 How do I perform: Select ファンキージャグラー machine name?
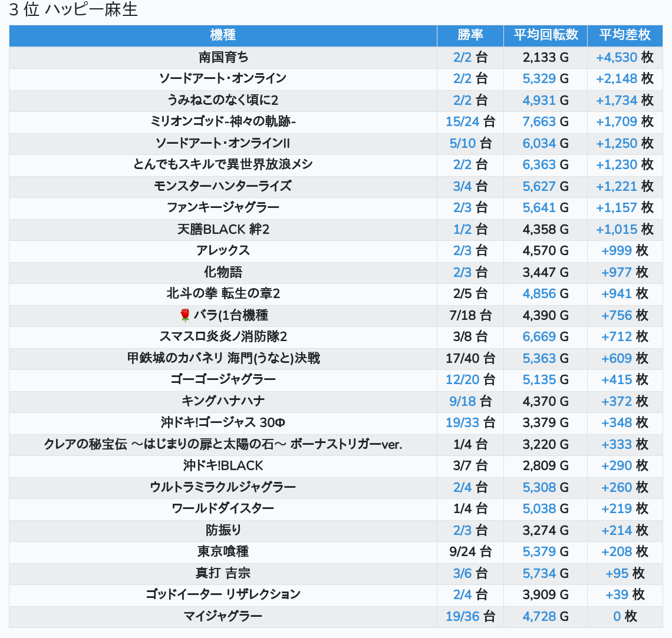(223, 208)
